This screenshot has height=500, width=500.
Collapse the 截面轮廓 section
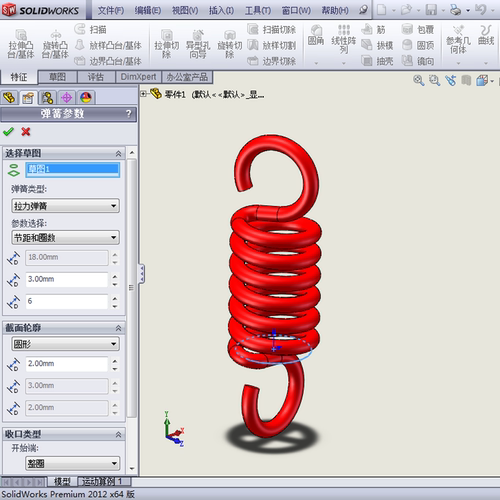click(x=118, y=328)
